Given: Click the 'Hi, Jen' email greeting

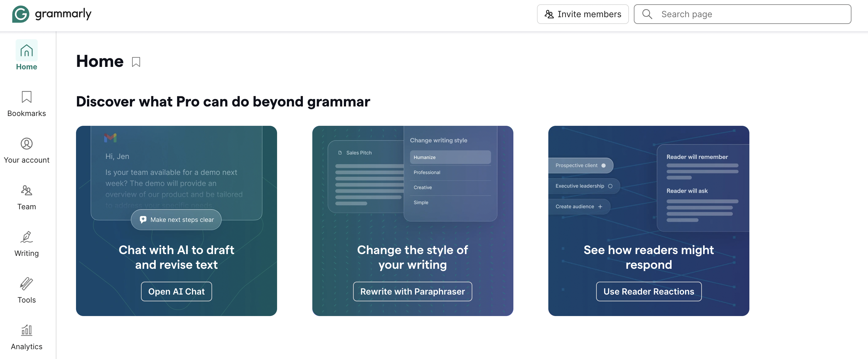Looking at the screenshot, I should click(x=117, y=156).
